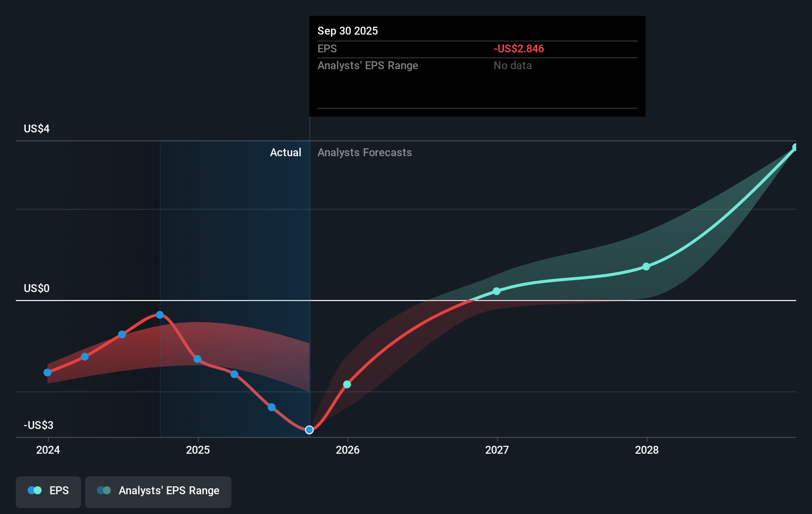Select the first EPS data point at 2024
This screenshot has width=812, height=514.
click(47, 373)
